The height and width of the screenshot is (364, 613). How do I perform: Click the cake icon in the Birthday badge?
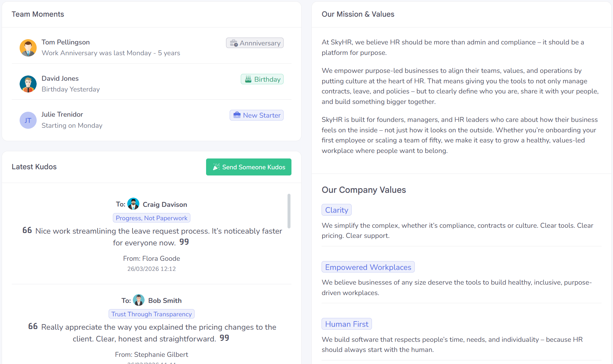click(248, 79)
